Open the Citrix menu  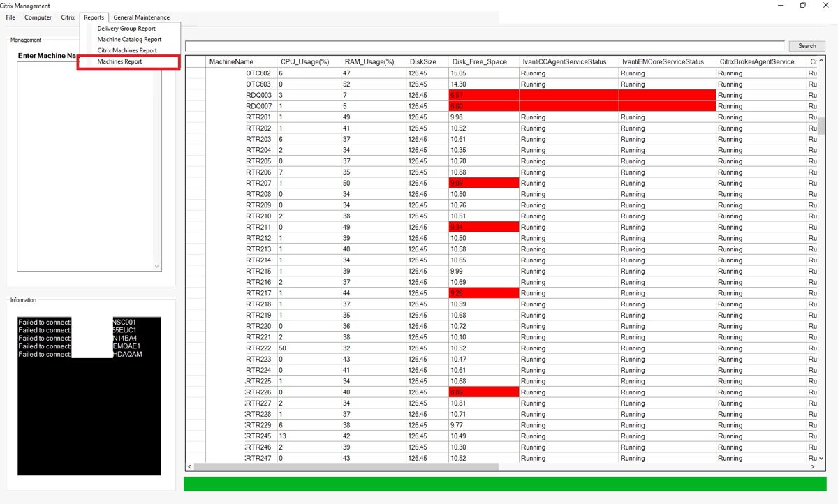point(68,17)
